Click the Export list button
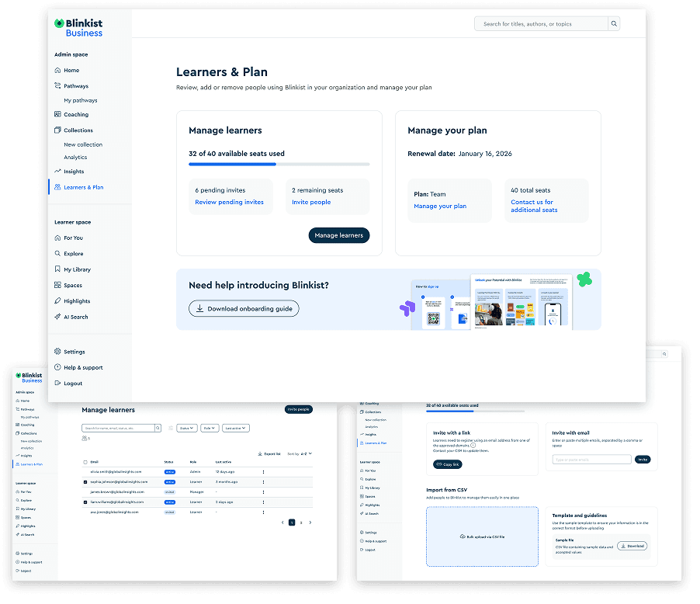The height and width of the screenshot is (604, 700). 269,453
